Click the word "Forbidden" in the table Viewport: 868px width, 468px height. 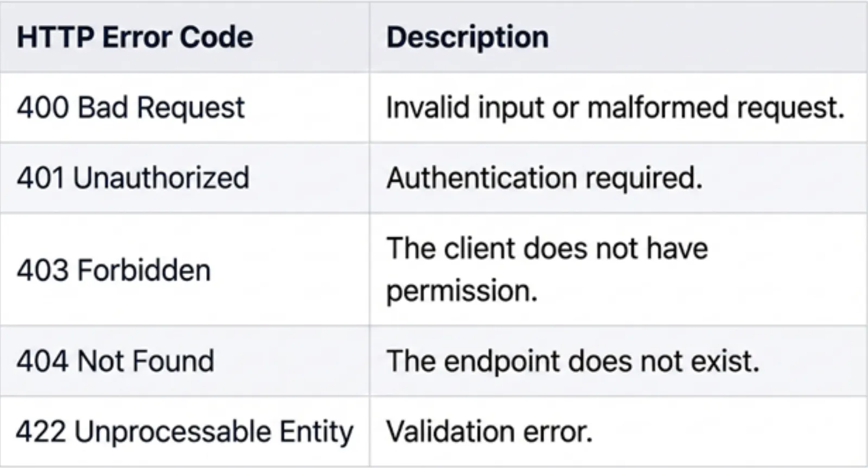coord(144,270)
